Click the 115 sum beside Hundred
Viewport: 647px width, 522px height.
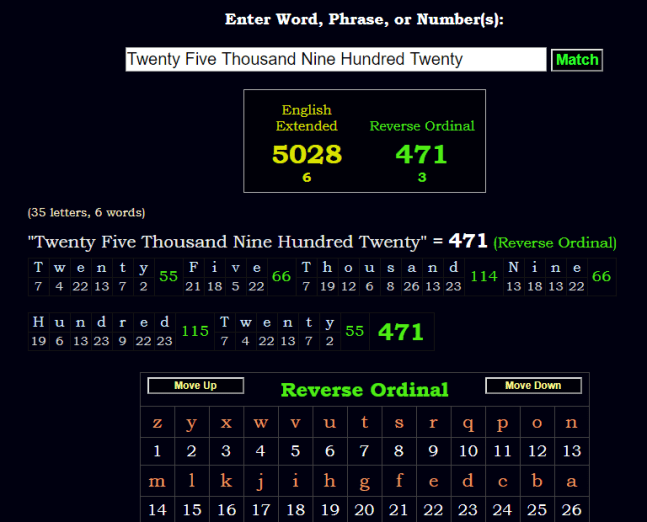pos(195,332)
